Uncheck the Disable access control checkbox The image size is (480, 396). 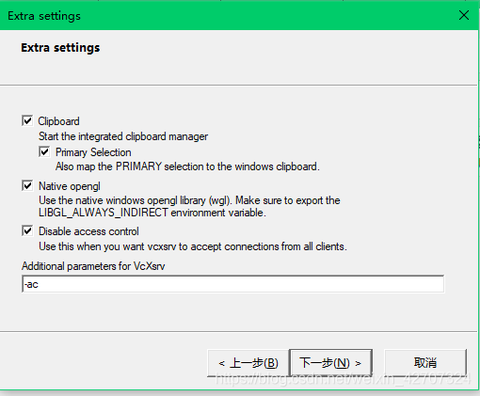(x=27, y=230)
